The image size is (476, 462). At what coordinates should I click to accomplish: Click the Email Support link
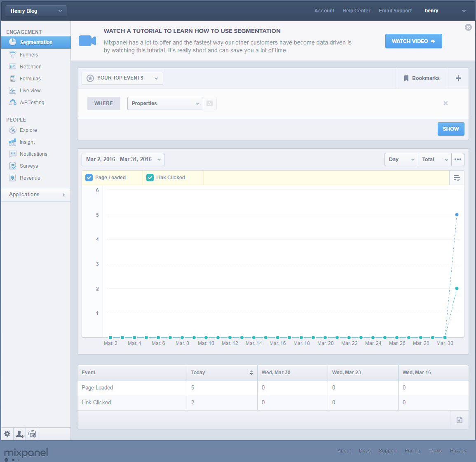pos(395,11)
